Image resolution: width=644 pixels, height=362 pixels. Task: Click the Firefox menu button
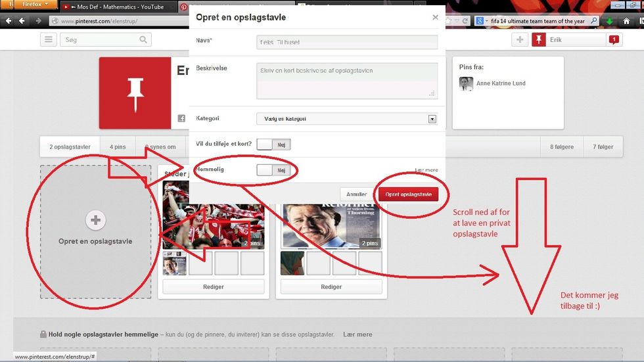tap(35, 4)
